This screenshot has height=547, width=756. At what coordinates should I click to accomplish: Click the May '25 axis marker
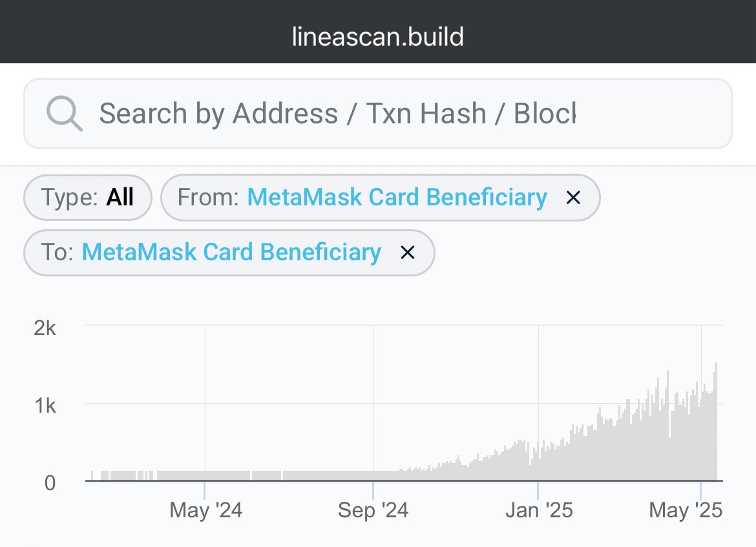686,510
